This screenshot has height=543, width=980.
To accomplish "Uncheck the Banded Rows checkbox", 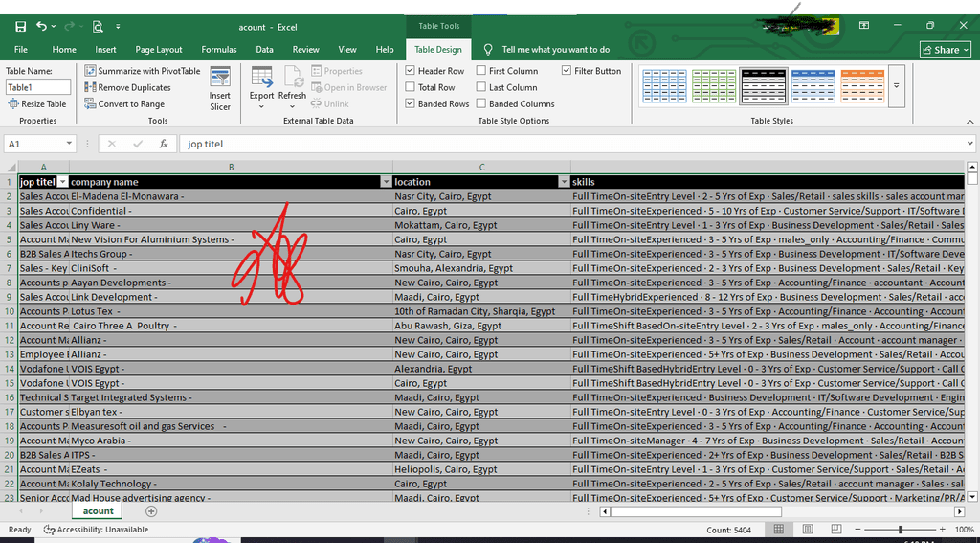I will pos(410,103).
